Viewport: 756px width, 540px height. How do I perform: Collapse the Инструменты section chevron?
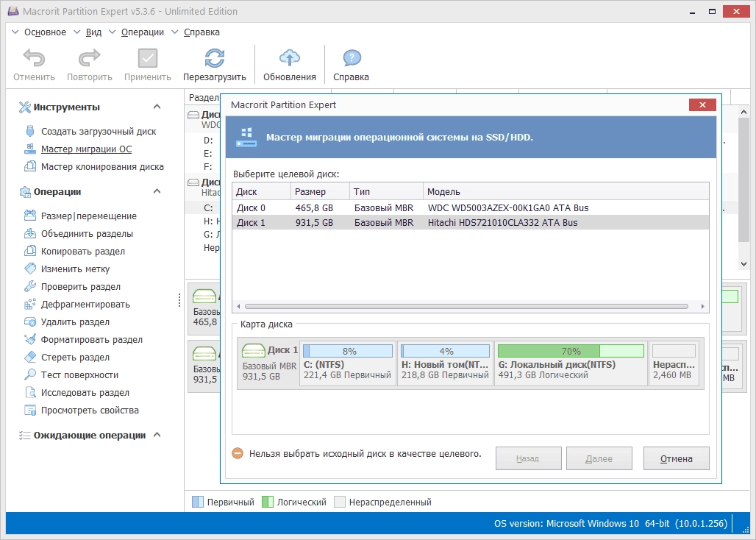click(x=157, y=107)
